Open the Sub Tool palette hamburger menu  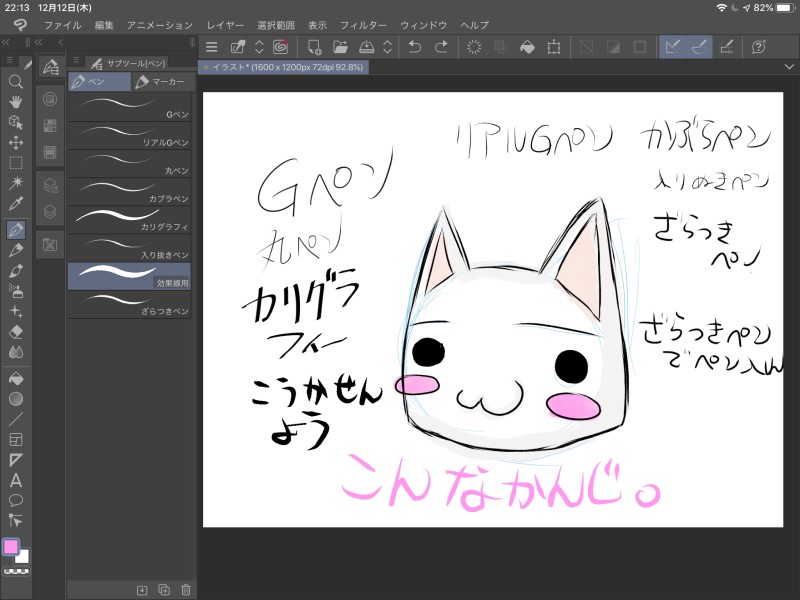pos(76,60)
